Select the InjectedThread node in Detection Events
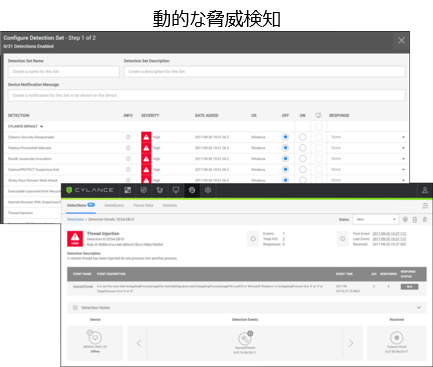The width and height of the screenshot is (433, 367). point(245,338)
